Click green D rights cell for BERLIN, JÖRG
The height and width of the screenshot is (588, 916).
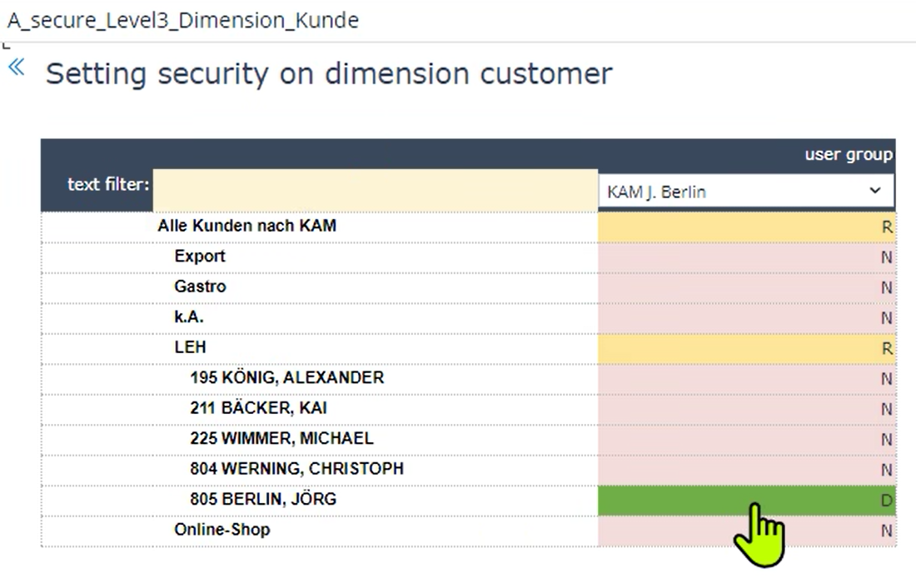[x=745, y=501]
